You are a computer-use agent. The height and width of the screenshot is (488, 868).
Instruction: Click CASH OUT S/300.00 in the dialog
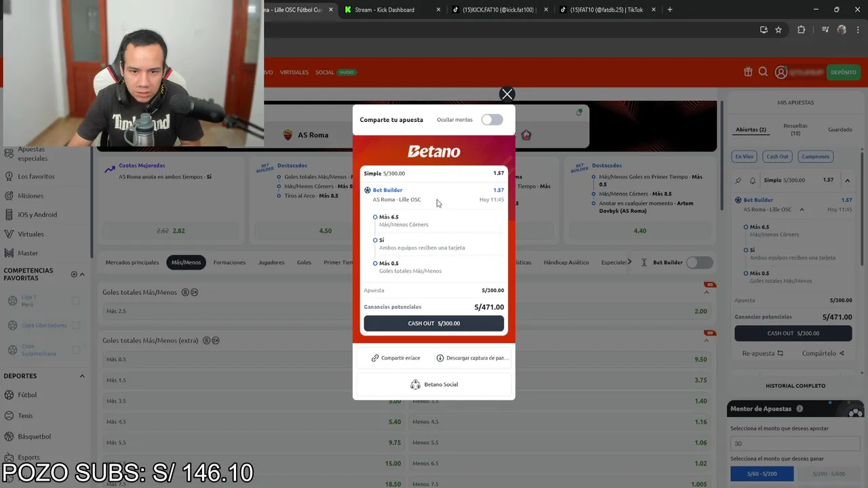pos(434,323)
